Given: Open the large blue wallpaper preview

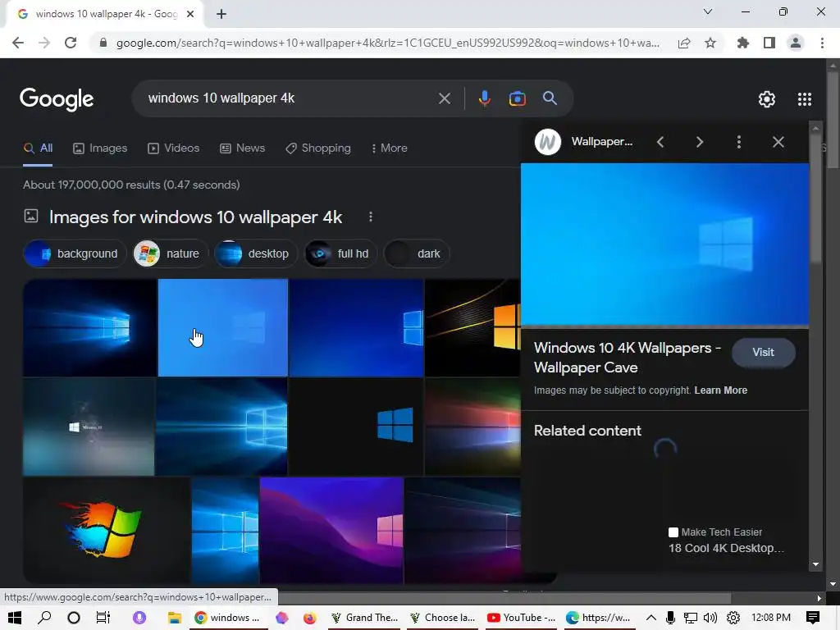Looking at the screenshot, I should coord(664,244).
